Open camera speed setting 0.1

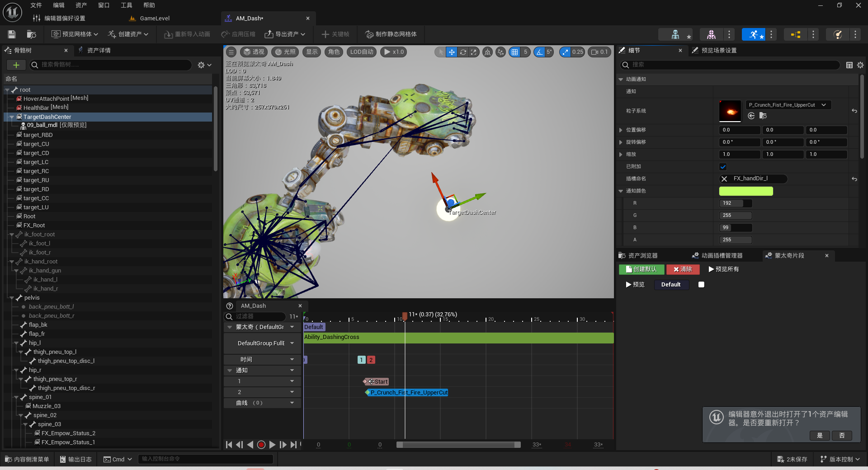(599, 52)
